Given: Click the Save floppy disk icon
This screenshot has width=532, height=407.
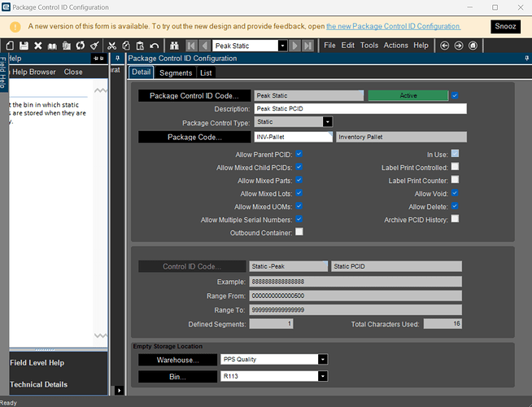Looking at the screenshot, I should 24,46.
